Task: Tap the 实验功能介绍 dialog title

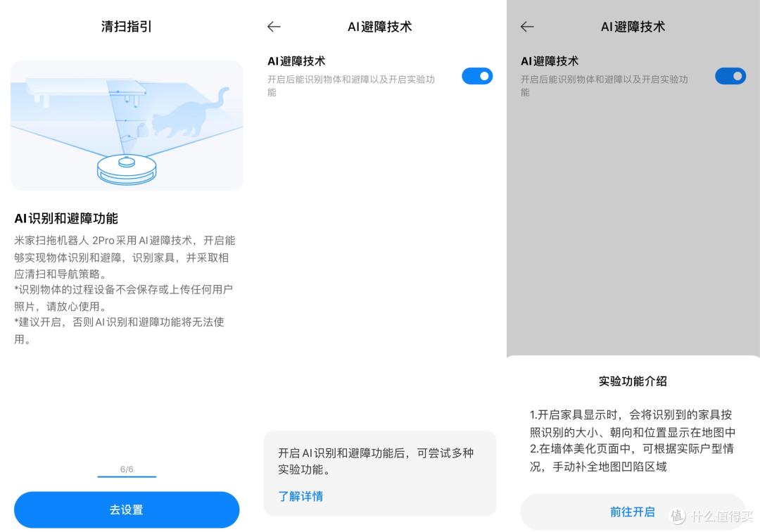Action: tap(633, 381)
